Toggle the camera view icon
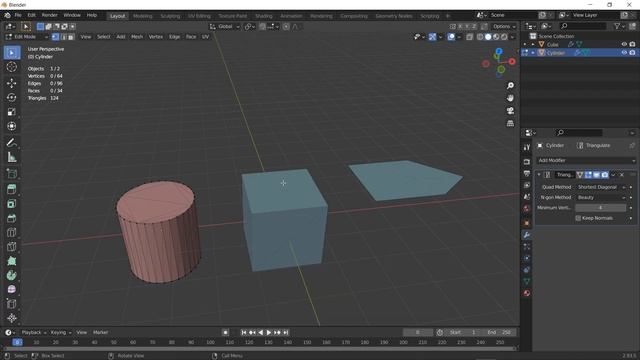Viewport: 640px width, 360px height. [x=510, y=111]
